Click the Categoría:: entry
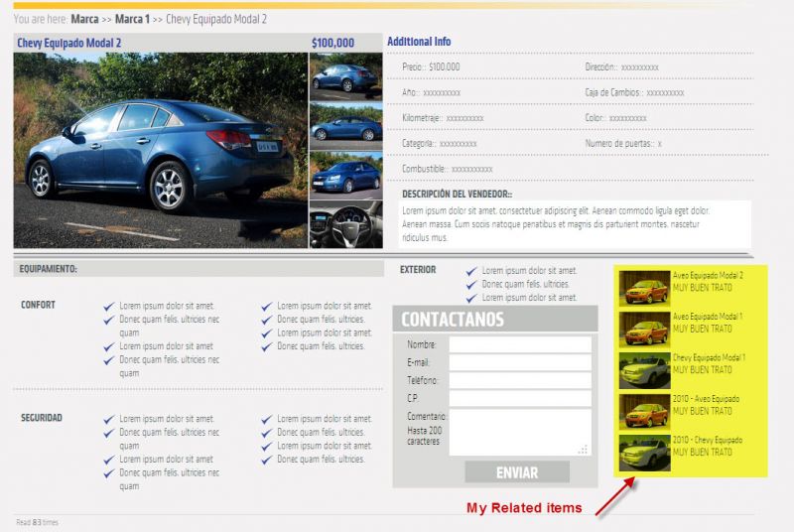 click(x=439, y=143)
